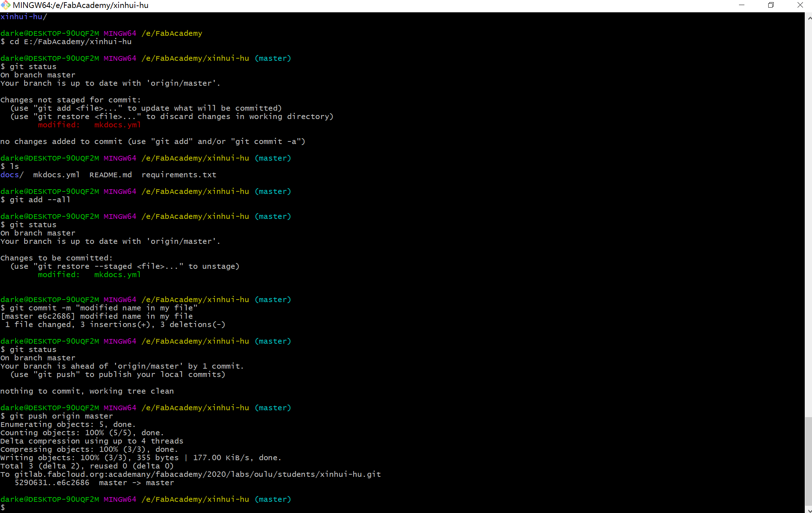This screenshot has width=812, height=513.
Task: Click the window title text MINGW64:/e/FabAcademy/xinhui-hu
Action: pyautogui.click(x=81, y=5)
